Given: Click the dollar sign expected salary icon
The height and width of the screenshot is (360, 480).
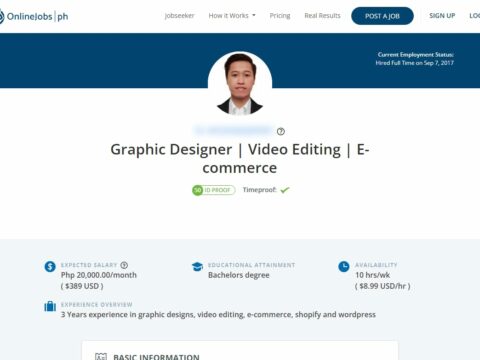Looking at the screenshot, I should pyautogui.click(x=50, y=266).
